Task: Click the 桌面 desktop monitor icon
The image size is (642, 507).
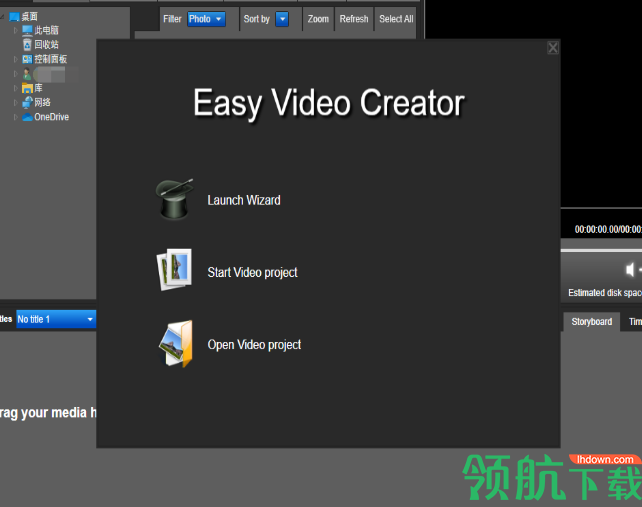Action: [14, 17]
